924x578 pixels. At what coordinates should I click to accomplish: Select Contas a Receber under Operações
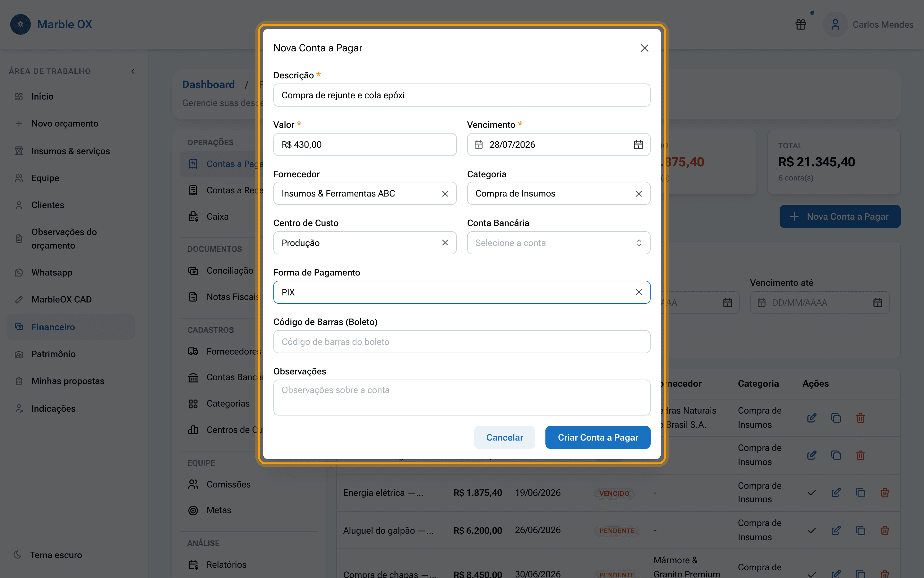click(221, 190)
